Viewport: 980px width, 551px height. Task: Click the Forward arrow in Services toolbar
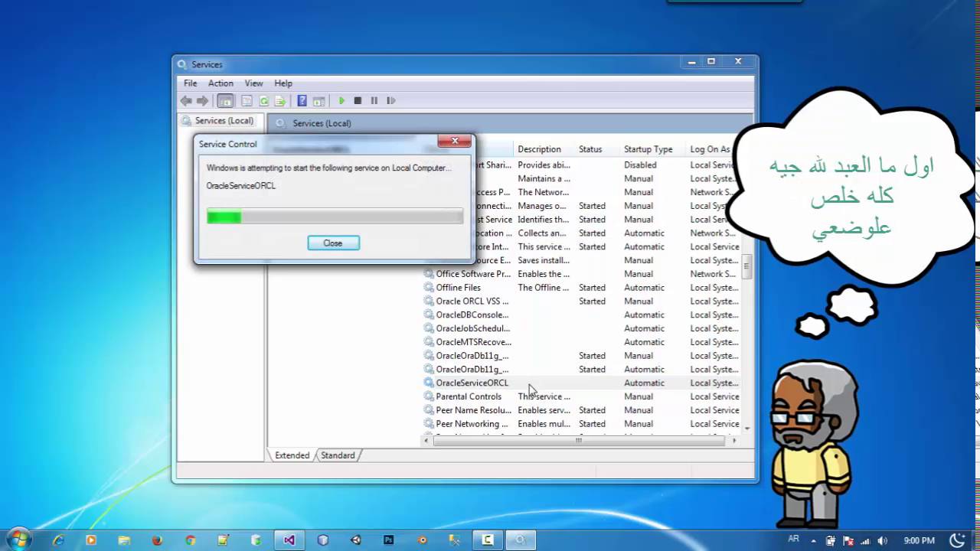[x=202, y=100]
